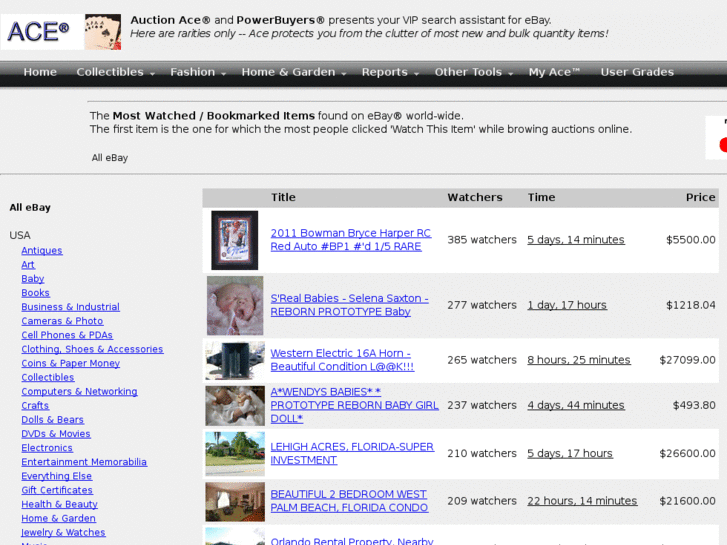This screenshot has height=545, width=727.
Task: Click the ACE logo image
Action: (42, 32)
